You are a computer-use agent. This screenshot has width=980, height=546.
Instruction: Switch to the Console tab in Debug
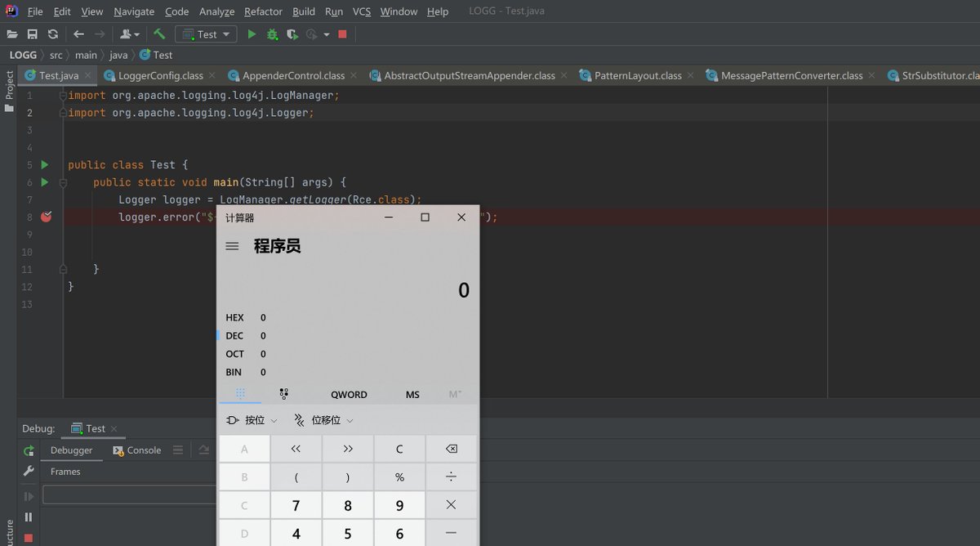(136, 450)
